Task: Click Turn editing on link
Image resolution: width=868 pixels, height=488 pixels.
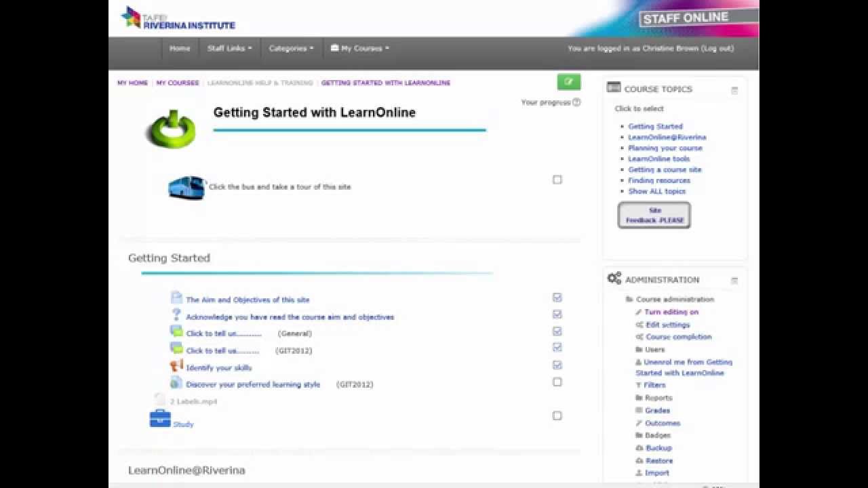Action: [x=671, y=312]
